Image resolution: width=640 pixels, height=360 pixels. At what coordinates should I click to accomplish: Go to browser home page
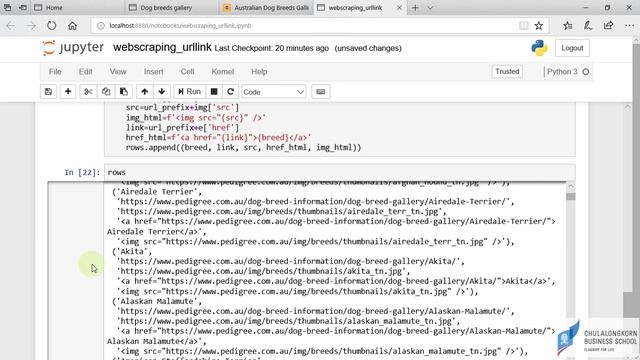[x=72, y=26]
